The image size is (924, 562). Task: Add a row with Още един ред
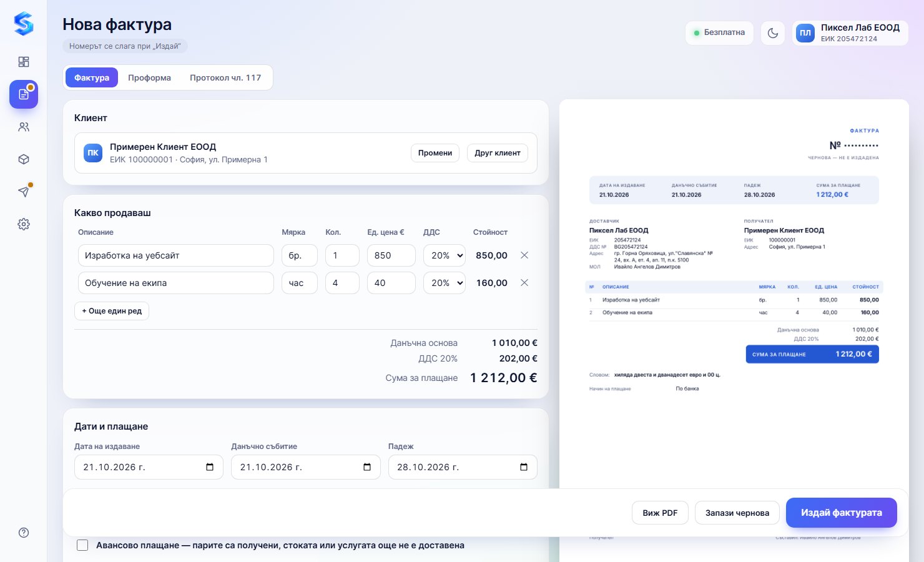click(112, 311)
